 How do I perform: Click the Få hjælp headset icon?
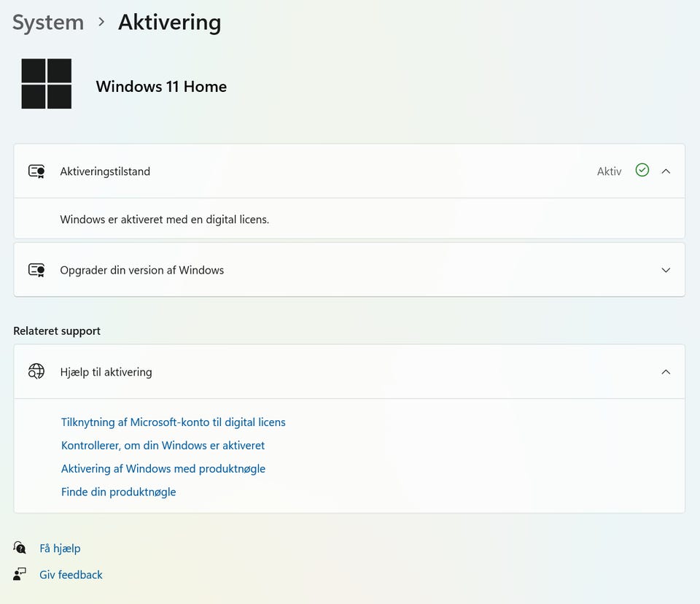click(x=20, y=547)
